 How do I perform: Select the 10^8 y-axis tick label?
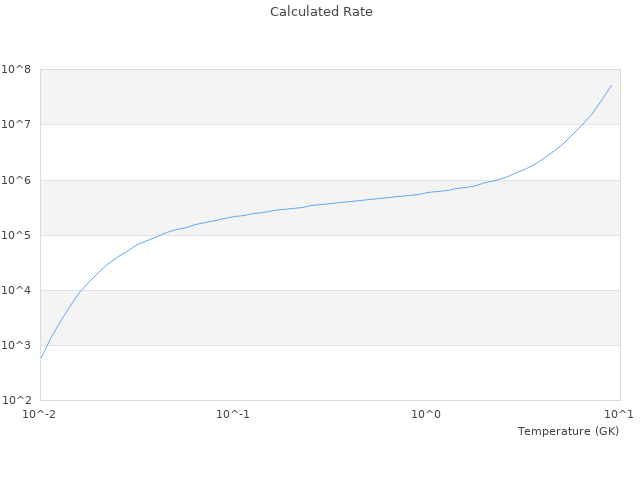[16, 69]
